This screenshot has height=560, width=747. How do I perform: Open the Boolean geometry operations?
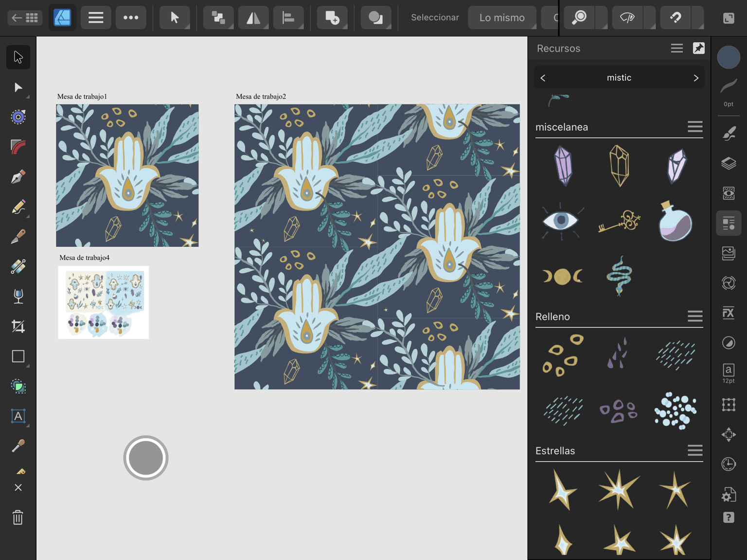click(376, 18)
